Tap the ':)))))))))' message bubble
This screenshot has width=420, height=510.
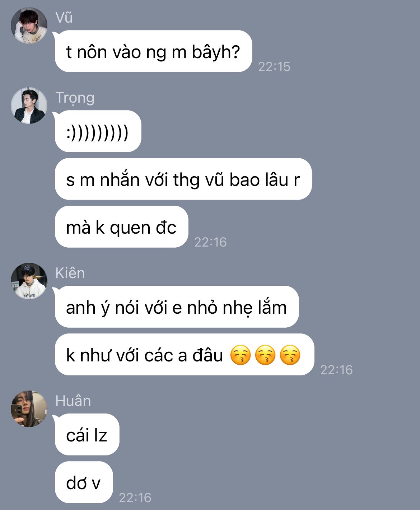pos(98,131)
